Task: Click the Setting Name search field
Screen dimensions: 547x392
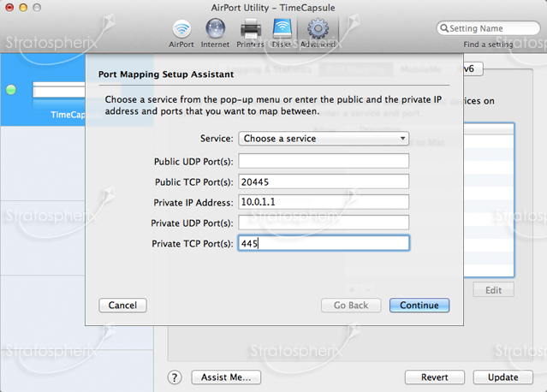Action: point(489,28)
